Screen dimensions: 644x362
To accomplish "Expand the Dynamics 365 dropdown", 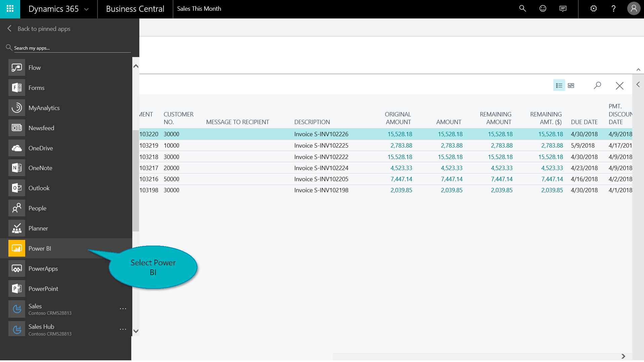I will click(86, 9).
